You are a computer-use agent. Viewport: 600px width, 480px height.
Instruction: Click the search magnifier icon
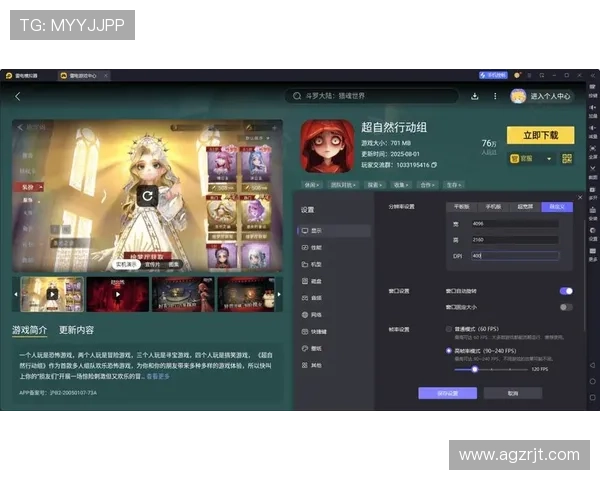pos(297,96)
